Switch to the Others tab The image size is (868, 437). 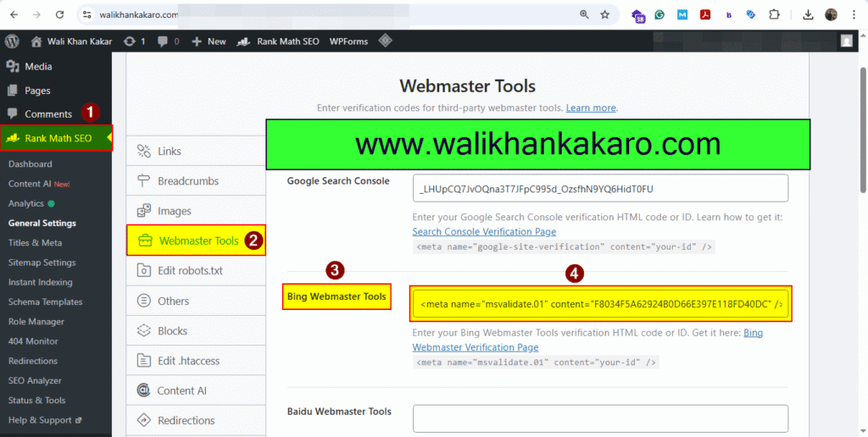196,301
